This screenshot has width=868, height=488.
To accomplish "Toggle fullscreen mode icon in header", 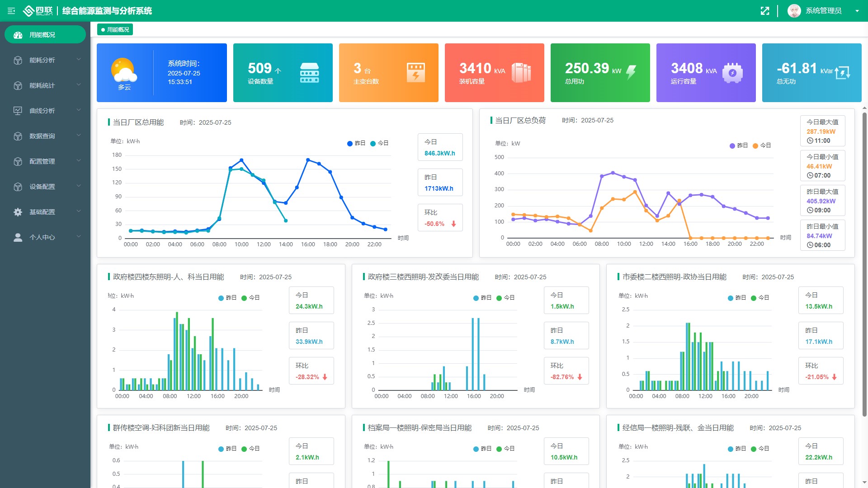I will click(764, 11).
